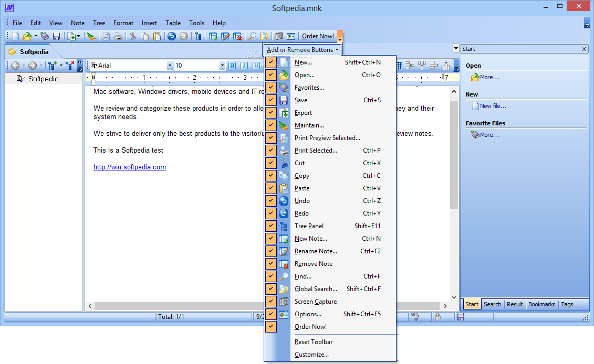The width and height of the screenshot is (594, 364).
Task: Click the Options toolbar icon
Action: [x=291, y=36]
